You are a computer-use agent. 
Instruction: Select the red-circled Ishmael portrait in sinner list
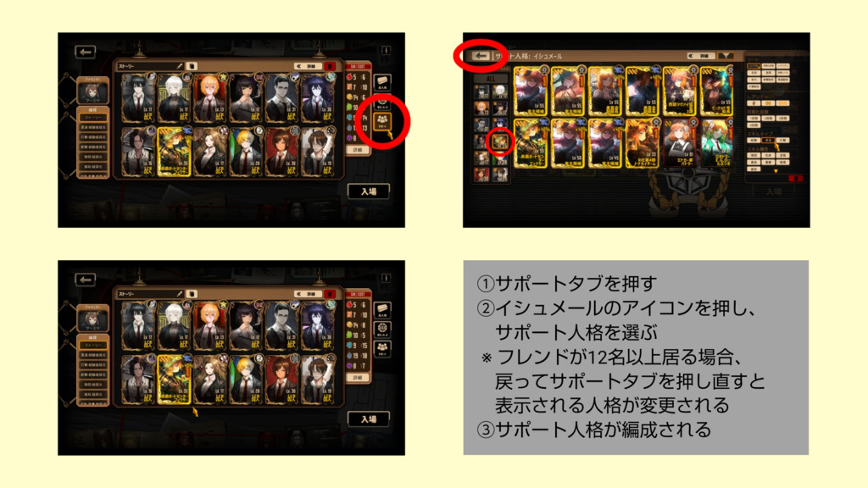click(x=500, y=141)
